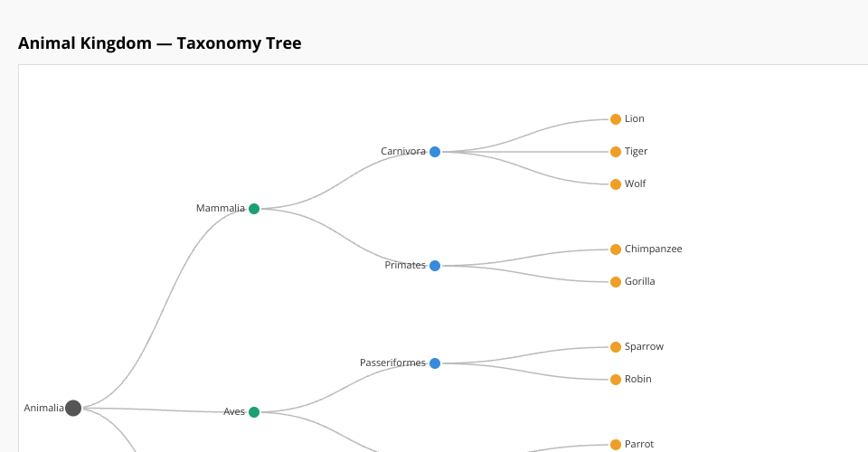Select the Wolf orange leaf node

[x=616, y=184]
